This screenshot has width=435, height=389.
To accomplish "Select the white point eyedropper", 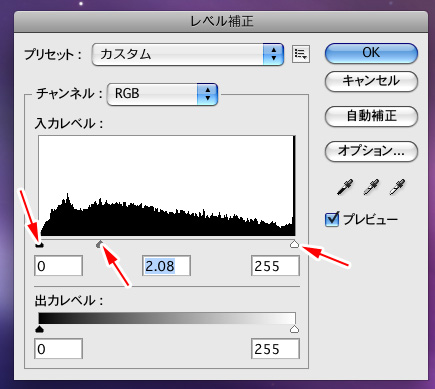I will point(397,187).
